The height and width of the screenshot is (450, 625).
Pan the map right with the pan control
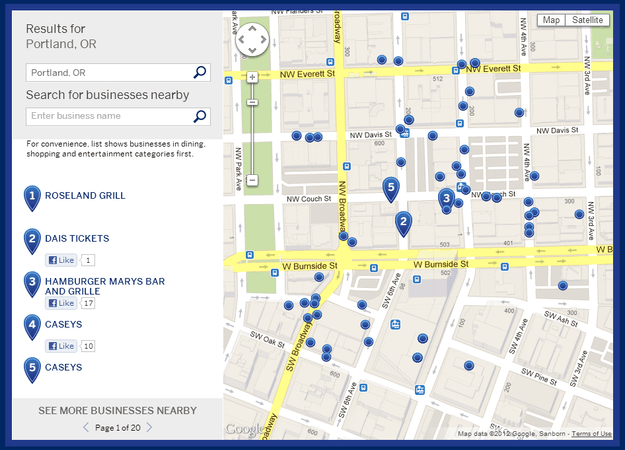click(263, 39)
